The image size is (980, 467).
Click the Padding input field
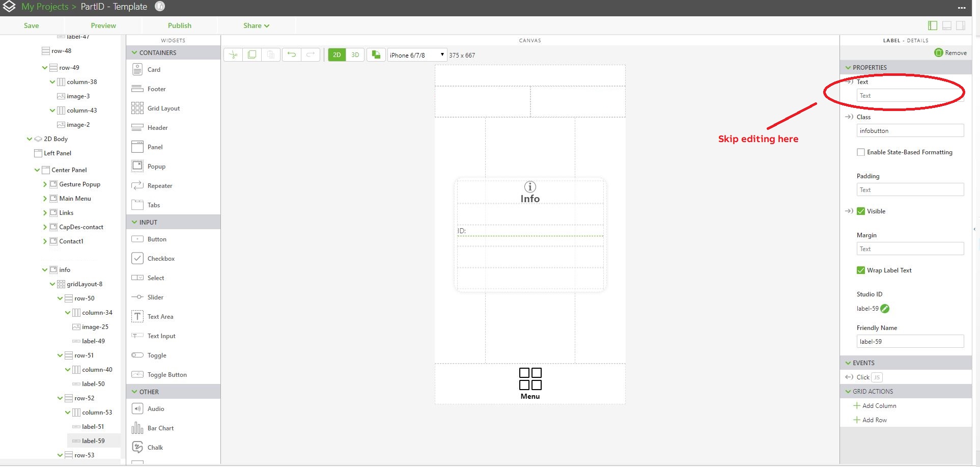[x=910, y=190]
